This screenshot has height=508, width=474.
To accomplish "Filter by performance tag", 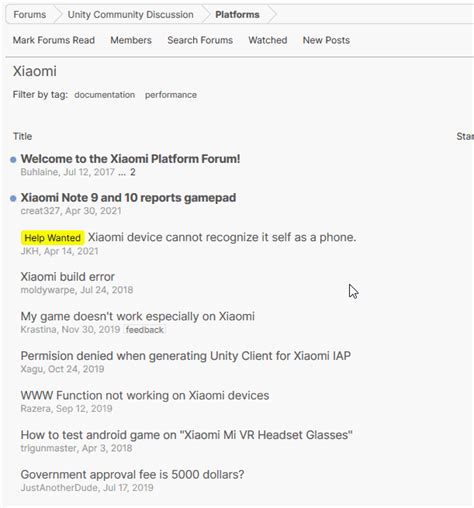I will coord(171,95).
